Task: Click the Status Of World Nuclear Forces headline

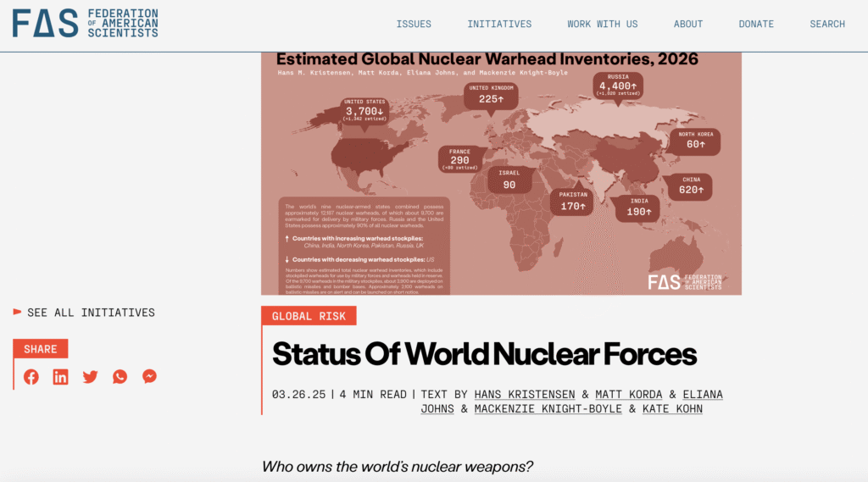Action: coord(484,354)
